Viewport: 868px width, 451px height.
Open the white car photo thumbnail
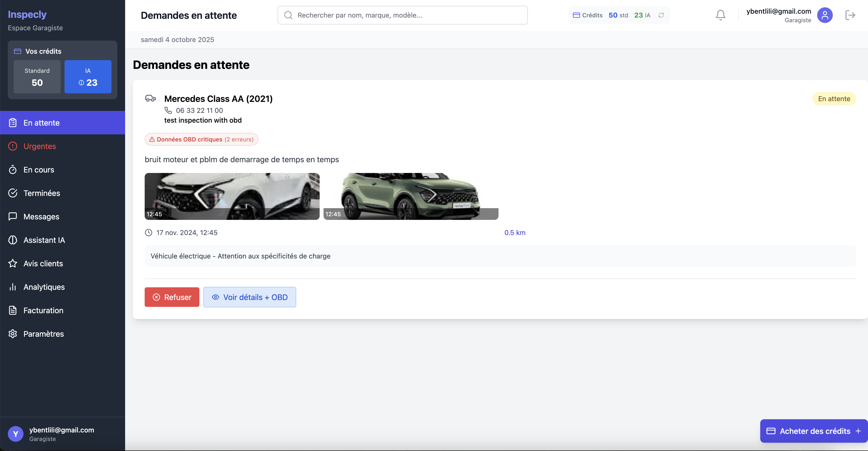[x=232, y=196]
